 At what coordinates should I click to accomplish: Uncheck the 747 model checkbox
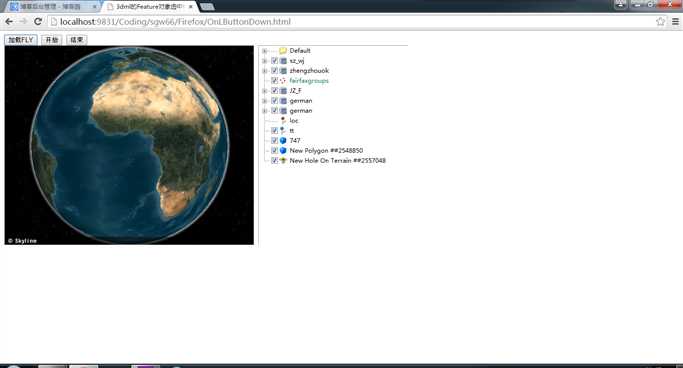point(274,140)
